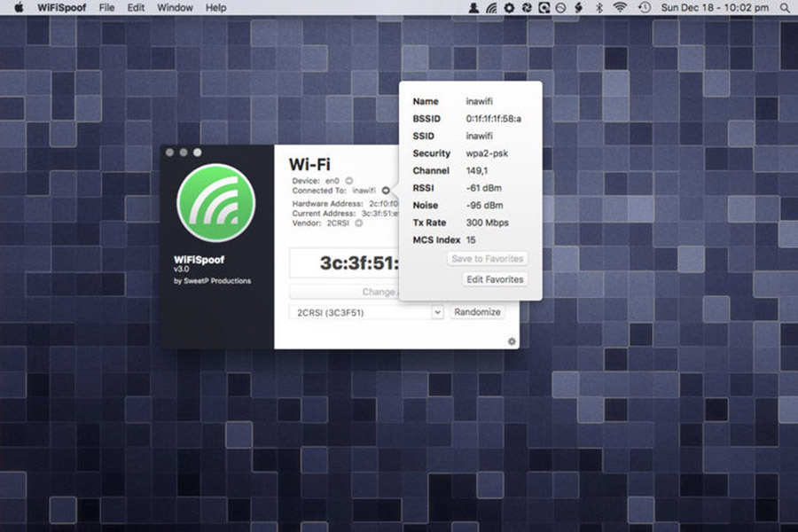Image resolution: width=798 pixels, height=532 pixels.
Task: Open the File menu
Action: point(106,8)
